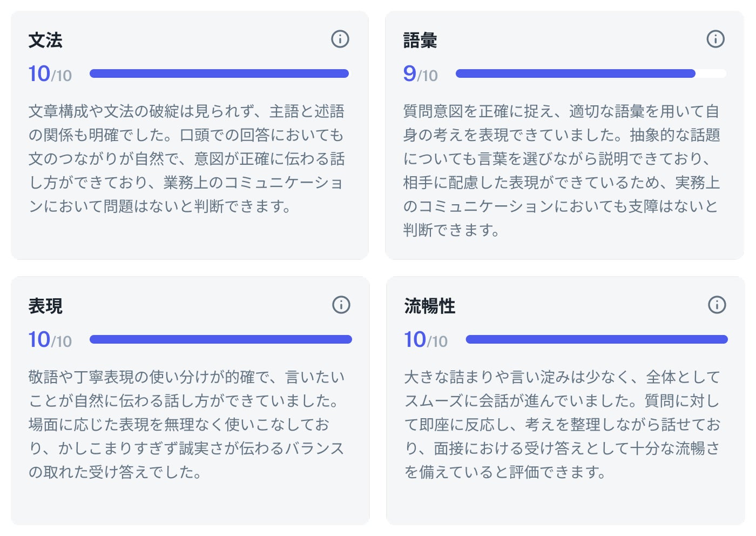Click the 文法 score progress bar
This screenshot has width=756, height=536.
click(219, 73)
